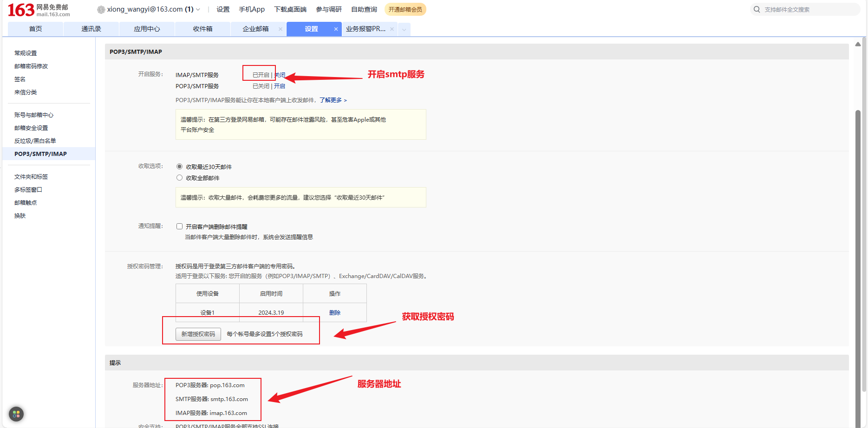Viewport: 868px width, 428px height.
Task: Open 文件夹和标签 in the sidebar
Action: (31, 176)
